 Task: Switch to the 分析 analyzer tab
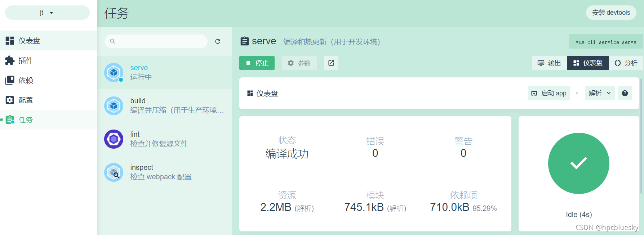click(626, 63)
